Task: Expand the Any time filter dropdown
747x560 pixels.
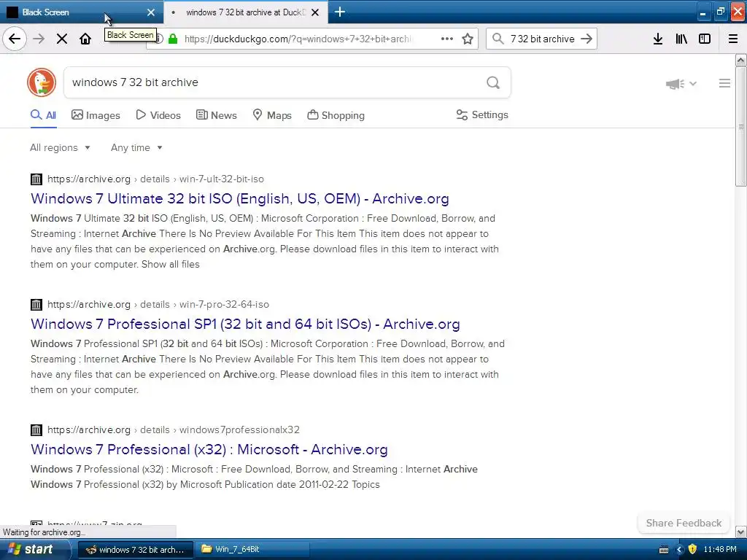Action: 136,147
